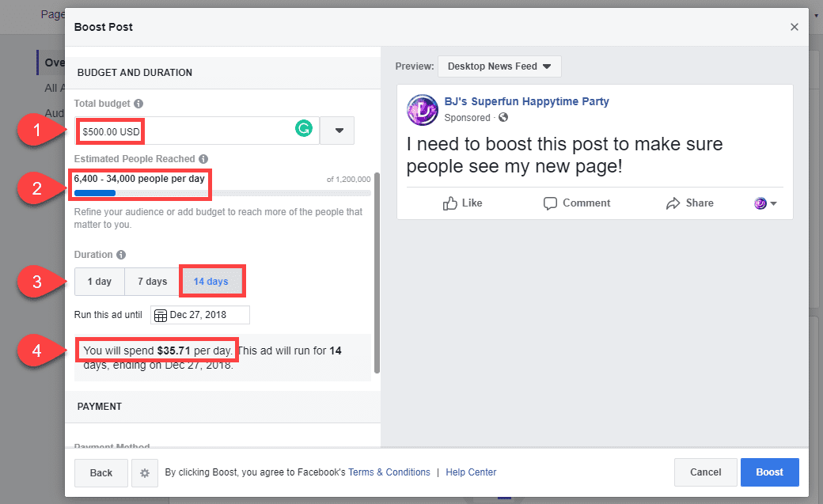
Task: Select the 14 days duration option
Action: click(212, 281)
